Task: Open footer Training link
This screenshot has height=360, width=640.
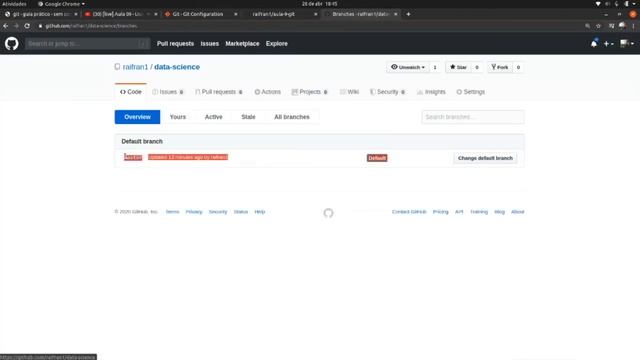Action: click(479, 212)
